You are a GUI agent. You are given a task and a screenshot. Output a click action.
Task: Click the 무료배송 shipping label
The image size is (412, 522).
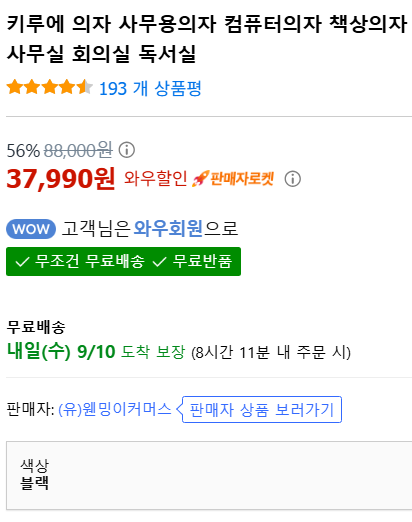coord(36,327)
